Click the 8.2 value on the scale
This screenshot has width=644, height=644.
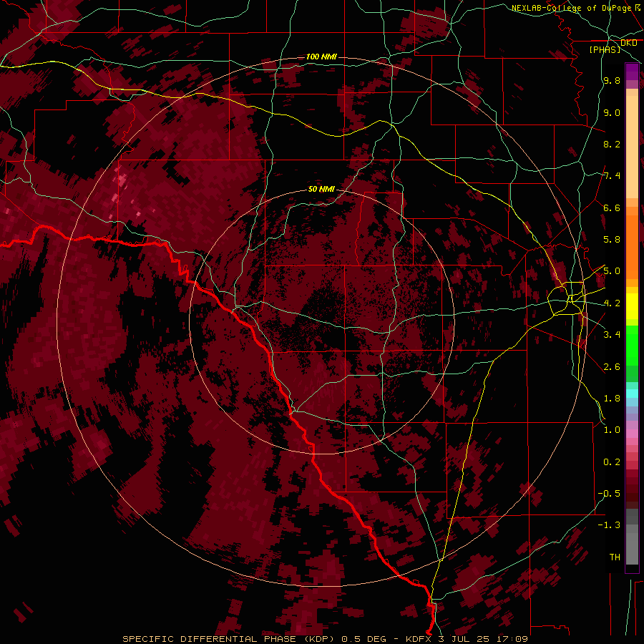click(x=612, y=144)
